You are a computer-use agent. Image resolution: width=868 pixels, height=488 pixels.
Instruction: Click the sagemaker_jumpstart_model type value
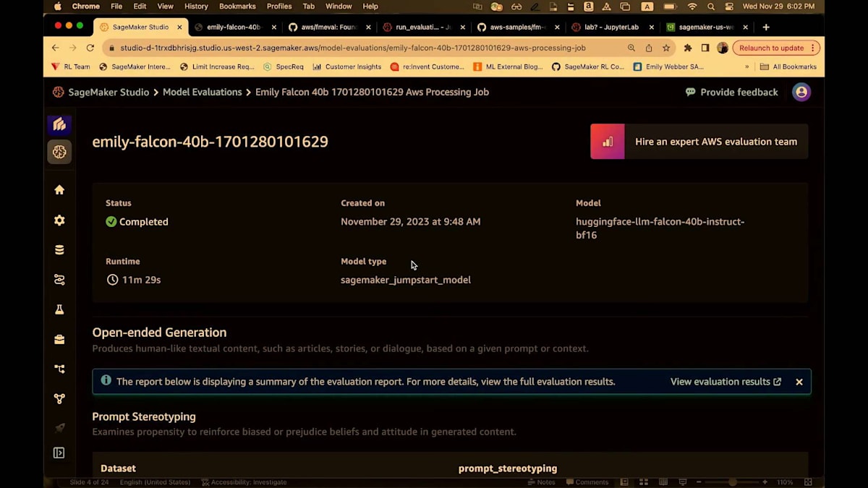click(x=406, y=280)
